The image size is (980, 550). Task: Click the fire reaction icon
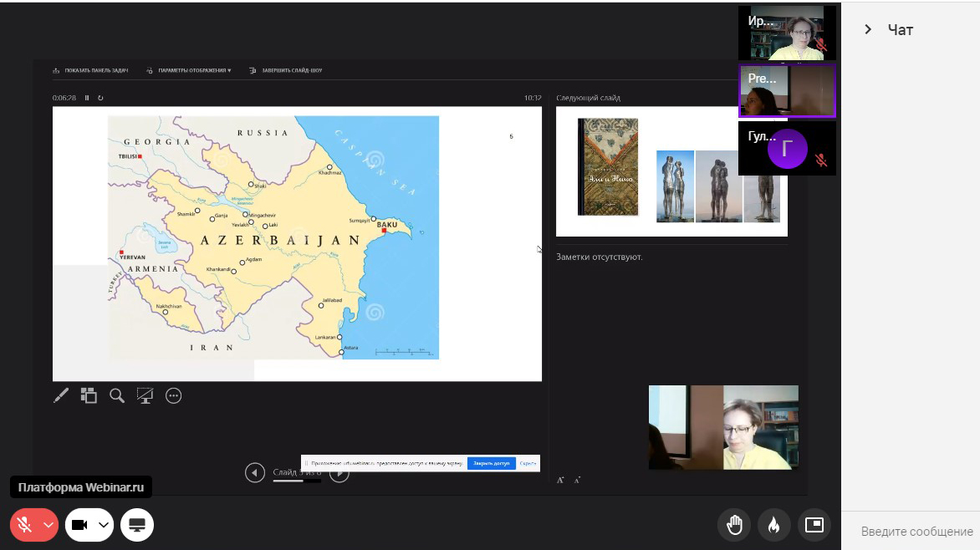773,525
